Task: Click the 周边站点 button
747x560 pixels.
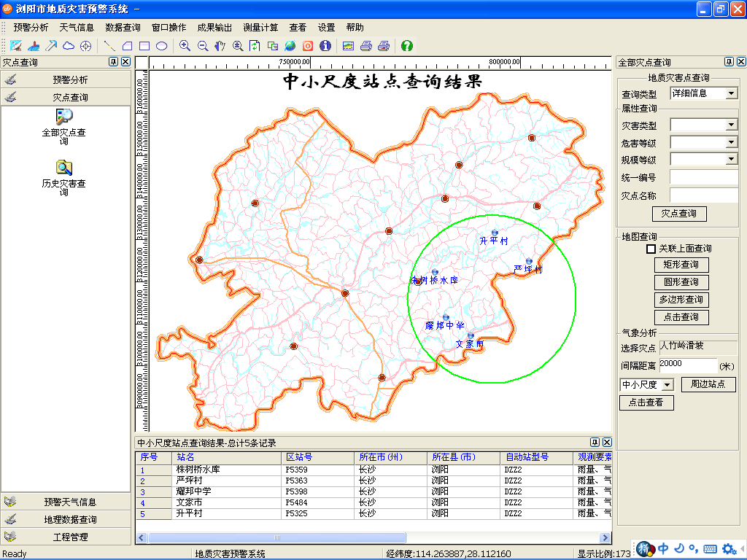Action: click(708, 384)
